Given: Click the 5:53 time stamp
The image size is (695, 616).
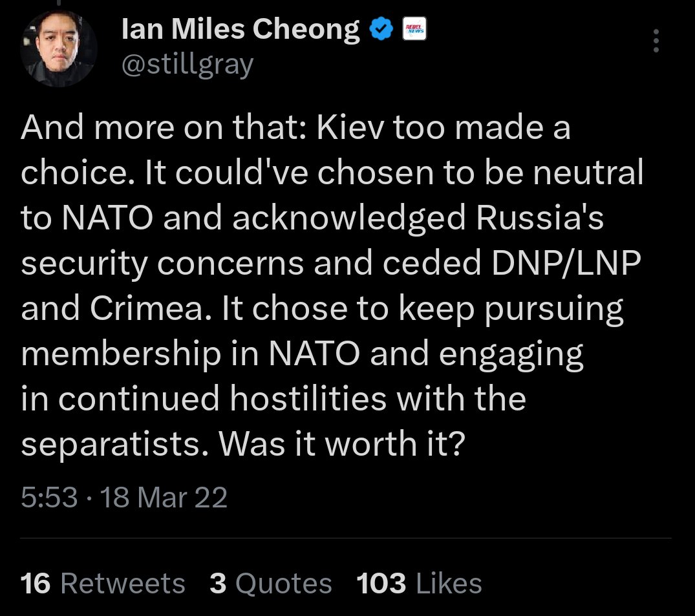Looking at the screenshot, I should (49, 497).
